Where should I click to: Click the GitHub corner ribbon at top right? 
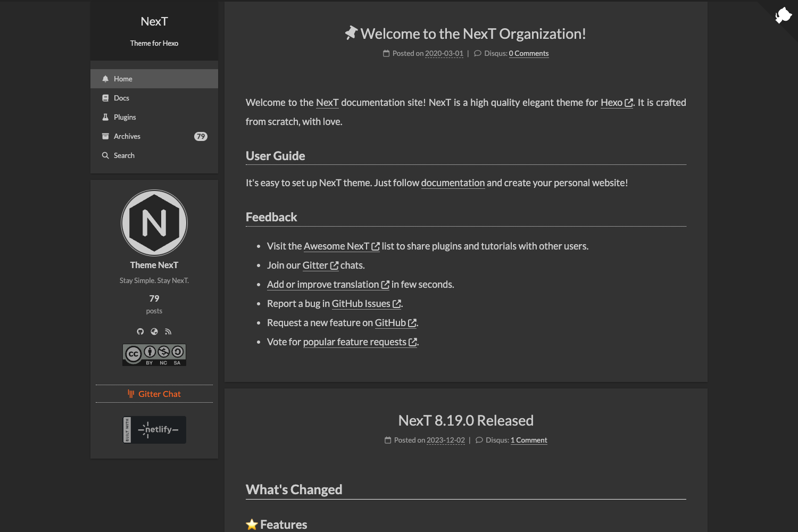tap(782, 16)
